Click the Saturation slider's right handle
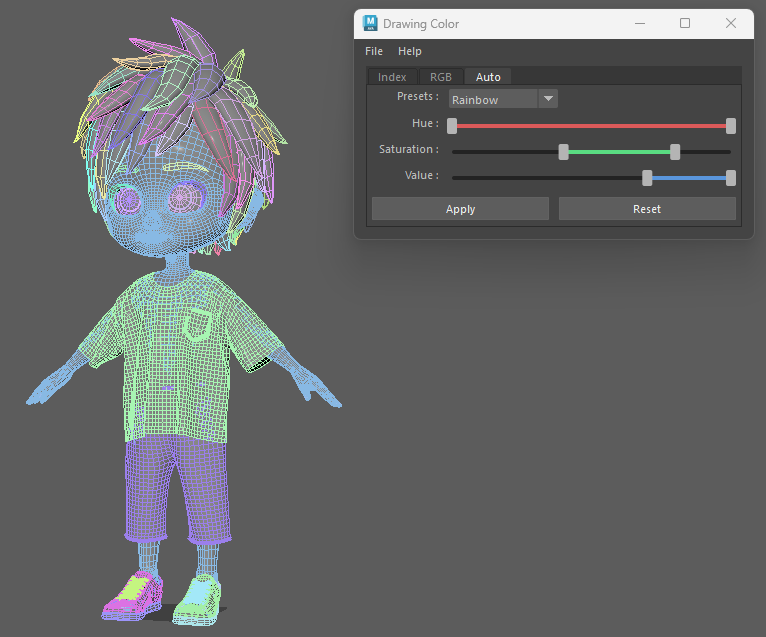The height and width of the screenshot is (637, 766). tap(675, 152)
